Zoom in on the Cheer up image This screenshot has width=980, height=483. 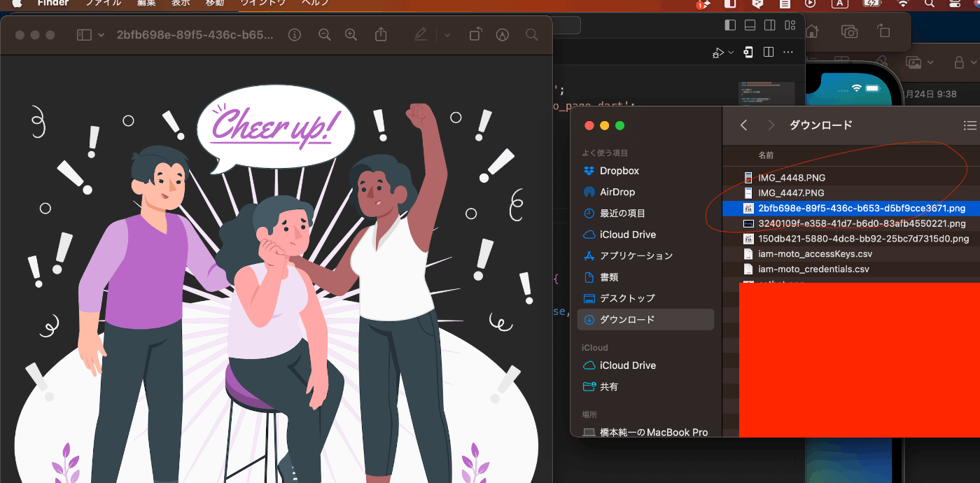click(351, 34)
